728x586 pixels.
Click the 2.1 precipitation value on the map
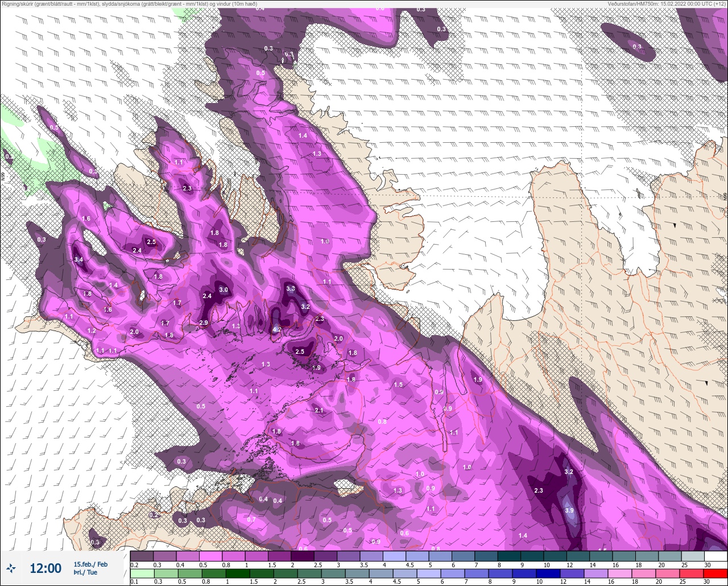click(x=318, y=410)
